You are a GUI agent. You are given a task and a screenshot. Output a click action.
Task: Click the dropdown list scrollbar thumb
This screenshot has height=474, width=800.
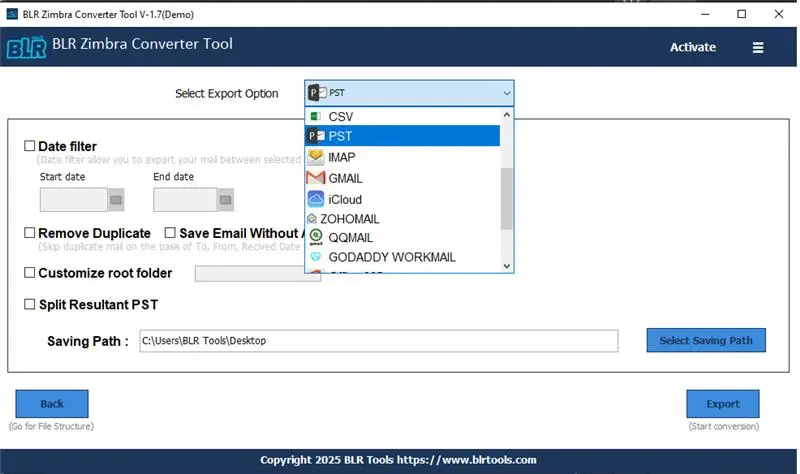point(506,198)
